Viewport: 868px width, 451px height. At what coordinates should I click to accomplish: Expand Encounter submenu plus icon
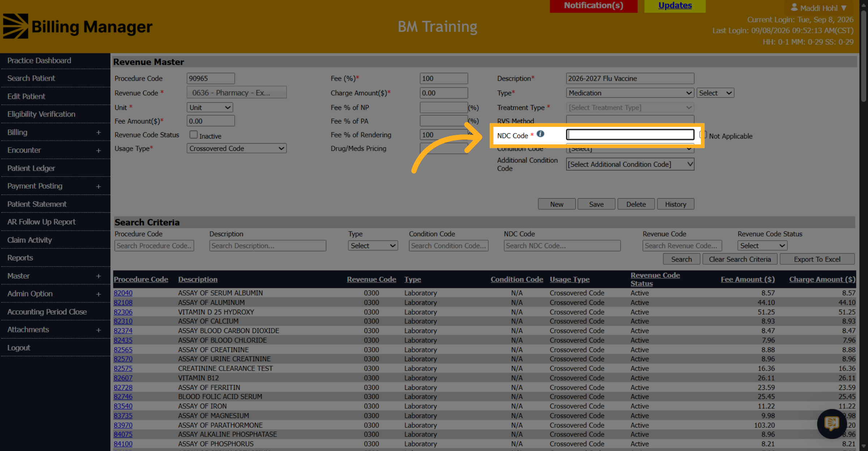98,150
